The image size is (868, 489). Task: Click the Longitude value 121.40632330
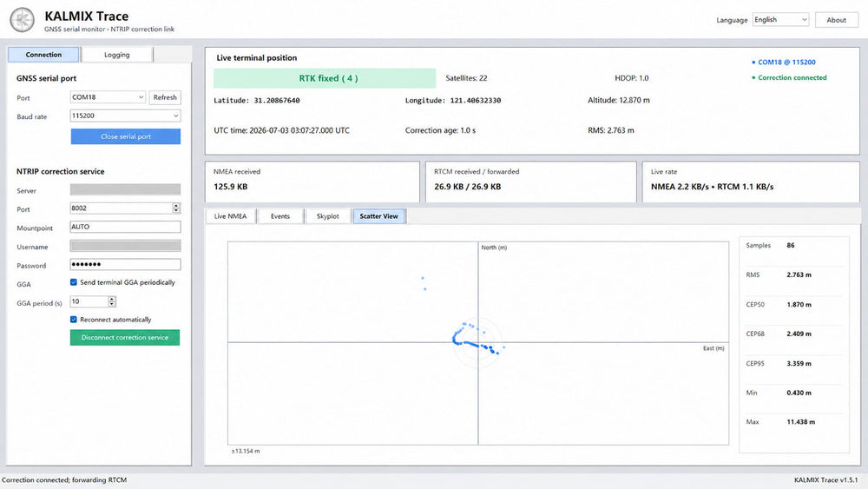(x=476, y=100)
